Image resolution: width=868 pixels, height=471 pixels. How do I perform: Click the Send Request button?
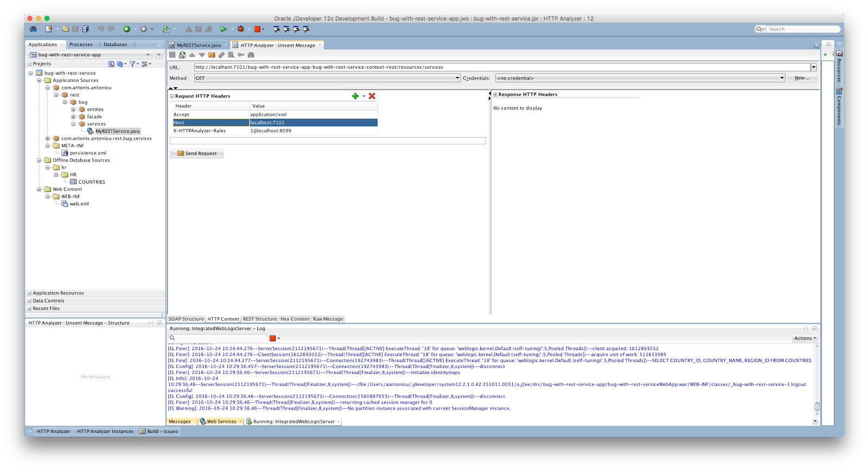pyautogui.click(x=197, y=153)
